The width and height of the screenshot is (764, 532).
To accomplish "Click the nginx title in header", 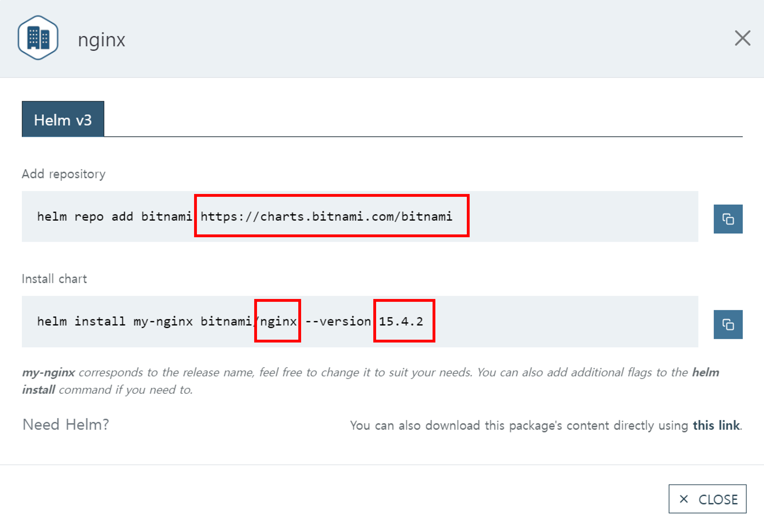I will [x=101, y=40].
